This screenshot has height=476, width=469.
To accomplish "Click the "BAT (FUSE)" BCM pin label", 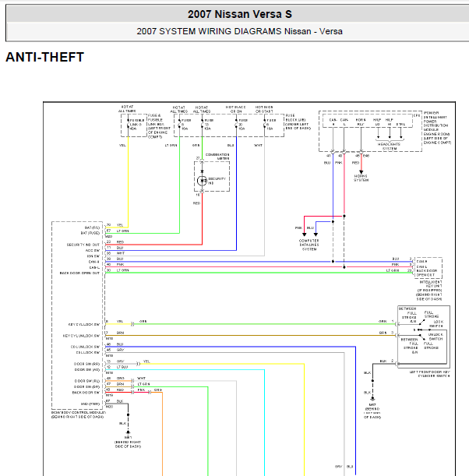I will [90, 233].
